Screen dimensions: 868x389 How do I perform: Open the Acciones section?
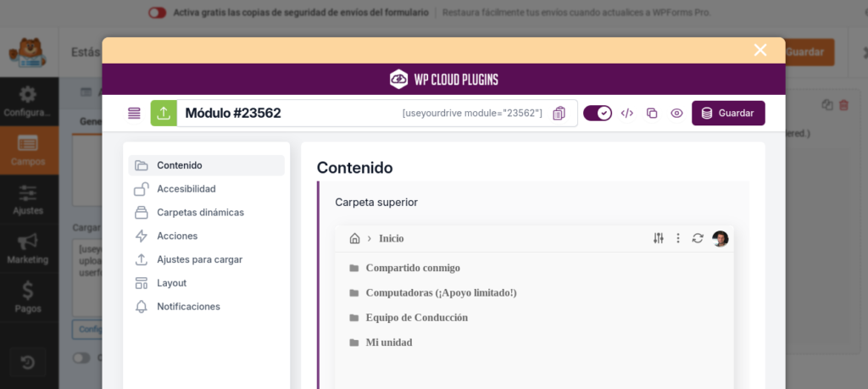click(207, 236)
